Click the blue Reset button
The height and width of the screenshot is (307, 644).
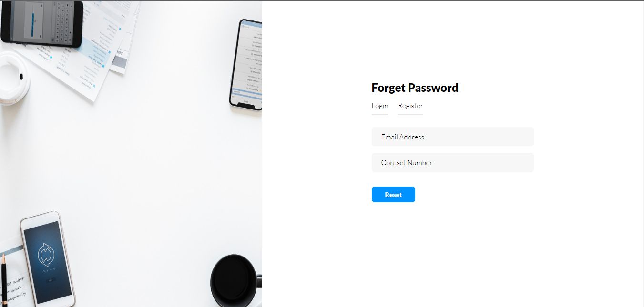[393, 195]
